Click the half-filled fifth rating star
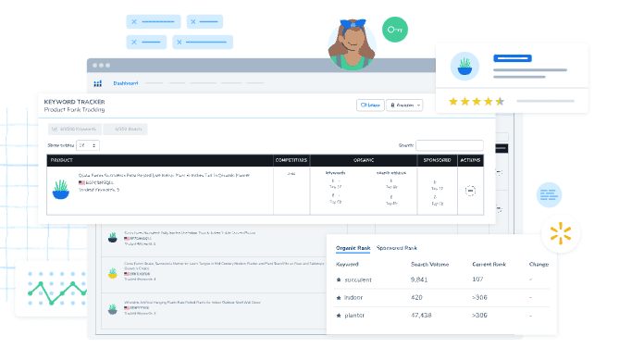 click(x=500, y=102)
